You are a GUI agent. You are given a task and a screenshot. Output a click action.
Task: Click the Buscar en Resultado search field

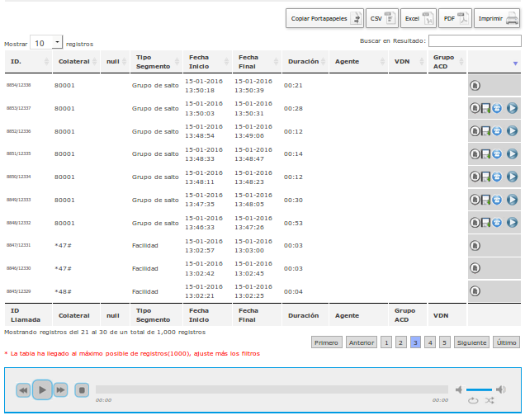pyautogui.click(x=475, y=40)
